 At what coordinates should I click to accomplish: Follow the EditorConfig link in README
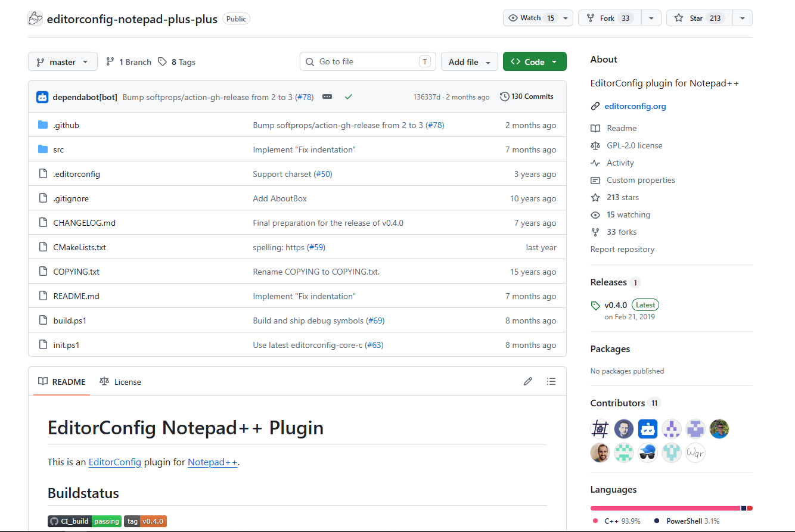coord(115,462)
